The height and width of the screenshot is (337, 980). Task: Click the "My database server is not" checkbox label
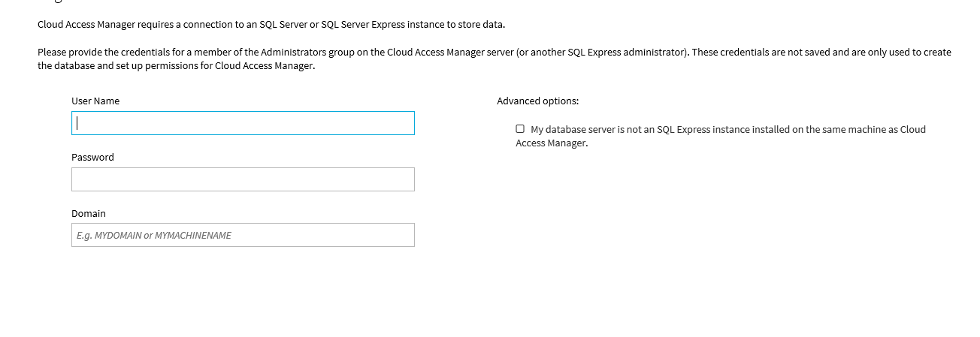(721, 136)
